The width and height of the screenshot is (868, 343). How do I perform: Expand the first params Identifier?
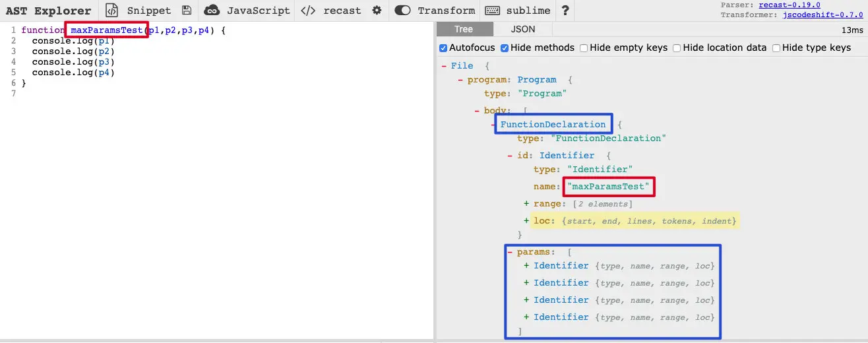click(x=526, y=265)
